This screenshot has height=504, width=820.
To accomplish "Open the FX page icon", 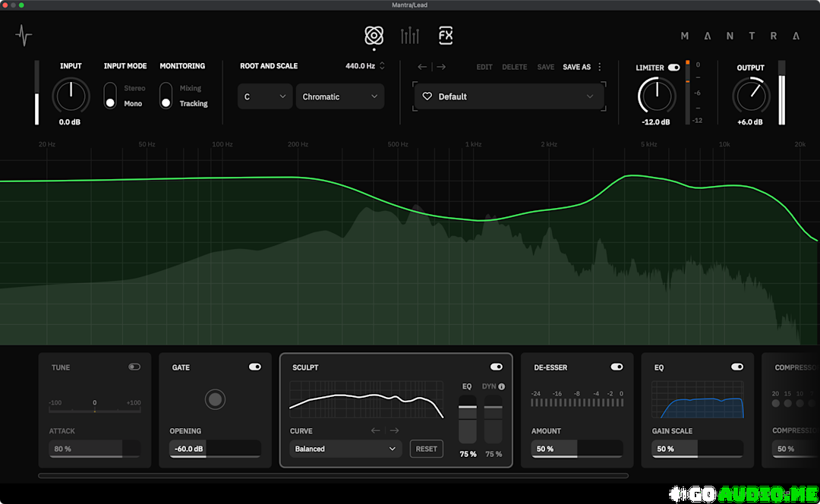I will click(446, 35).
